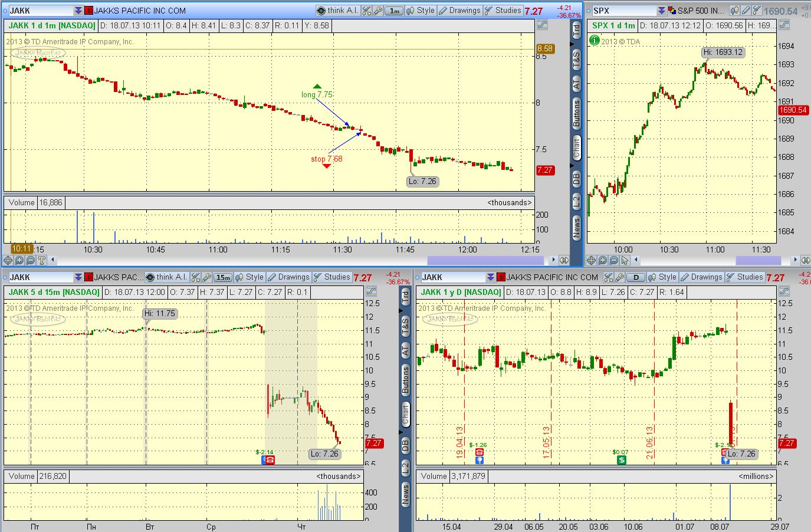This screenshot has height=532, width=811.
Task: Open the Buttons side tab next to the 1m chart
Action: pos(576,114)
